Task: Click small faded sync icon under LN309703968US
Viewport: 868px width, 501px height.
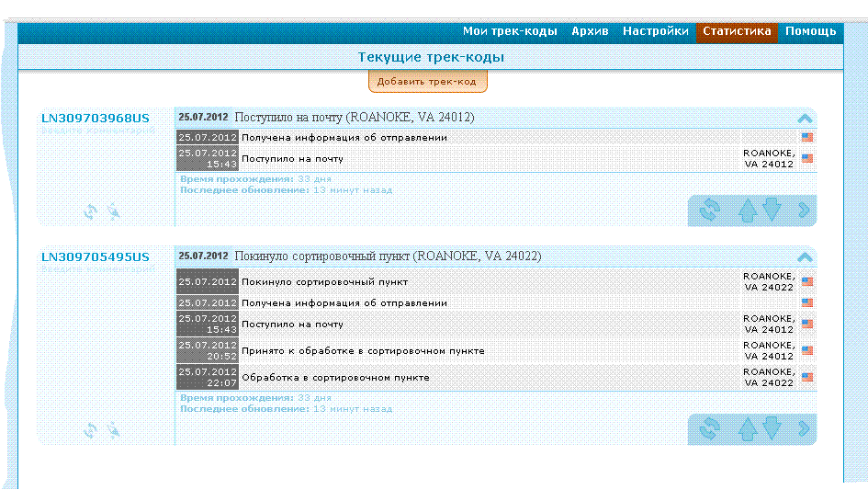Action: point(90,211)
